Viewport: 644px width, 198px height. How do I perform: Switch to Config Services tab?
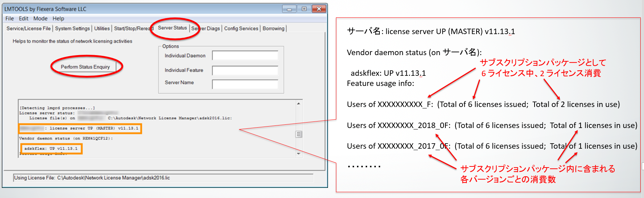[241, 28]
